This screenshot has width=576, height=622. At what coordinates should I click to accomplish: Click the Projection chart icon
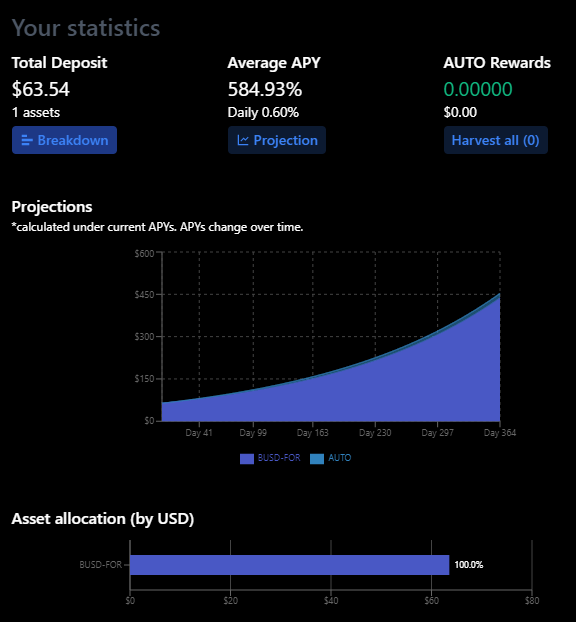tap(243, 140)
